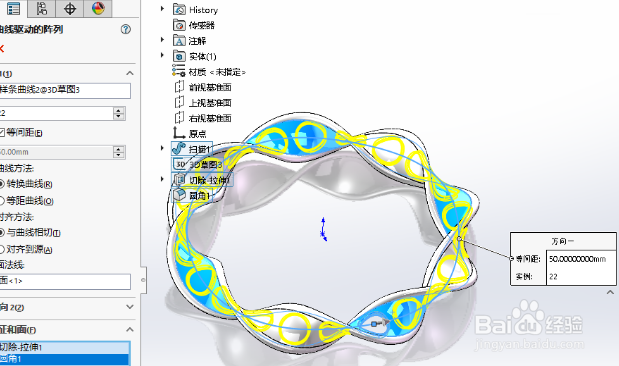Click the 3D sketch icon

(x=180, y=164)
